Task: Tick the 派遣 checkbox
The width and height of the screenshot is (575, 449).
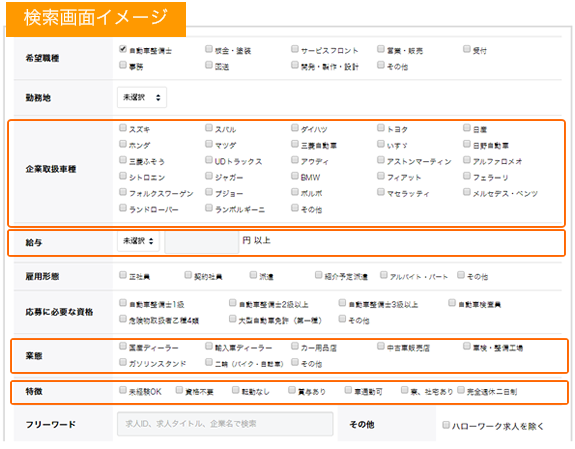Action: [253, 275]
